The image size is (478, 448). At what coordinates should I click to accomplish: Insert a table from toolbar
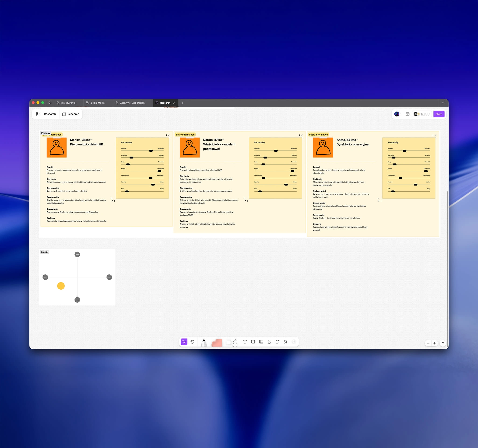[x=261, y=342]
